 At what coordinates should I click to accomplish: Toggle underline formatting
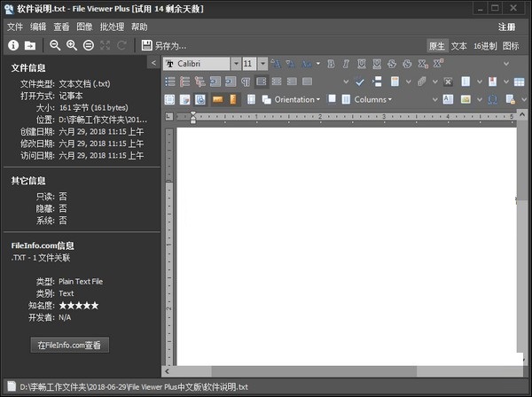tap(362, 64)
